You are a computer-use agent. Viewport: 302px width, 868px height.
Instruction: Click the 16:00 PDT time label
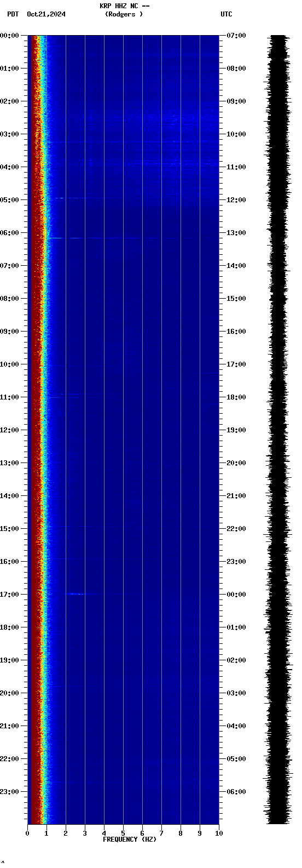[9, 562]
